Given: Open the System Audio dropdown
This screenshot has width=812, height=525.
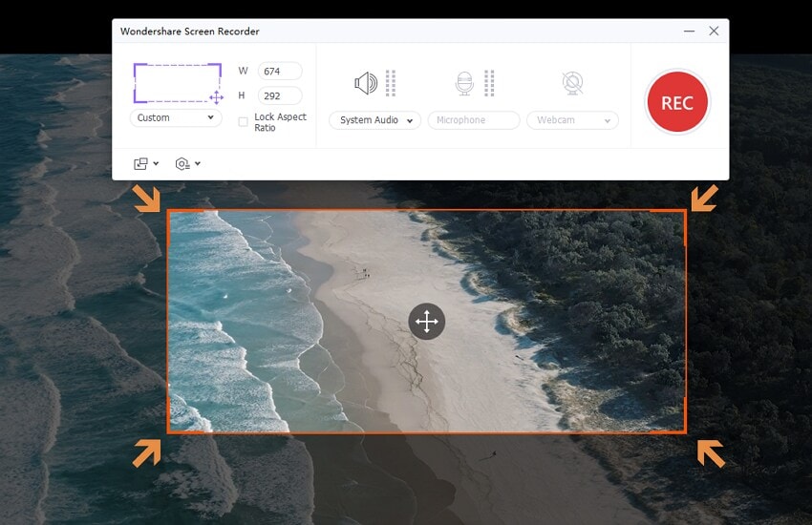Looking at the screenshot, I should pyautogui.click(x=374, y=120).
